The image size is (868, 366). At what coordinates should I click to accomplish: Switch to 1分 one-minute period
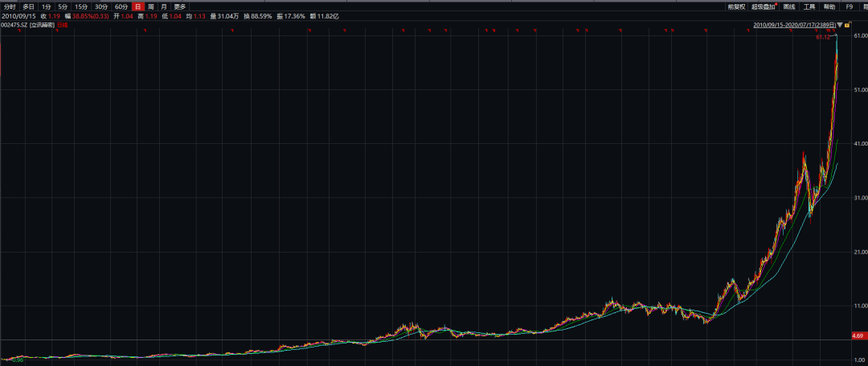(46, 6)
